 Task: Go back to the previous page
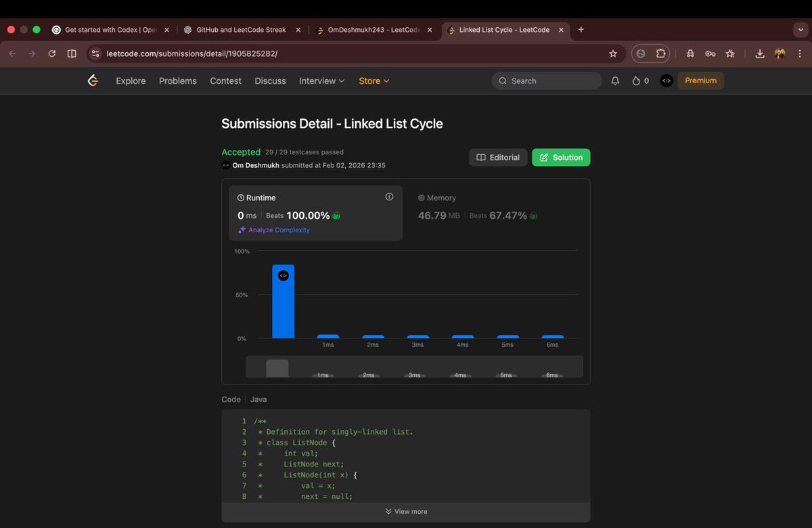click(12, 53)
